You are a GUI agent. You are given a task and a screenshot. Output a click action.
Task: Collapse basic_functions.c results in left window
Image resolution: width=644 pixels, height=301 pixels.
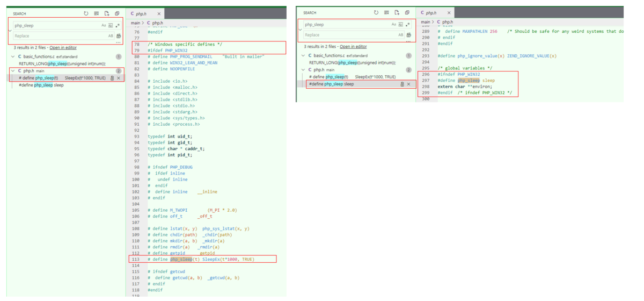click(13, 56)
